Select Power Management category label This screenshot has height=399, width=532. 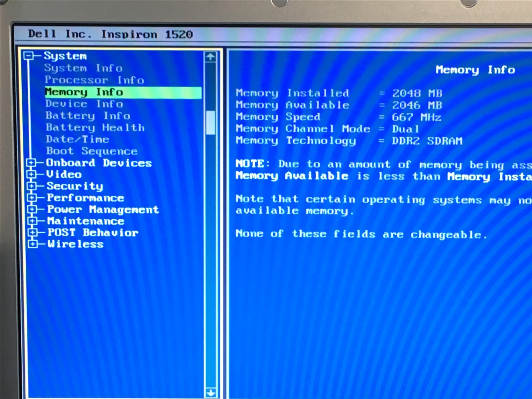[103, 209]
